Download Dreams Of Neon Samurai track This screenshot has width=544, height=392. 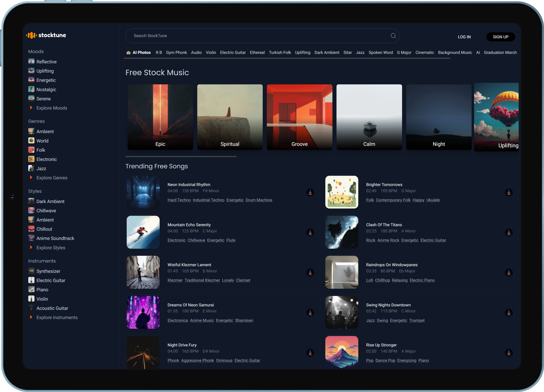click(310, 313)
